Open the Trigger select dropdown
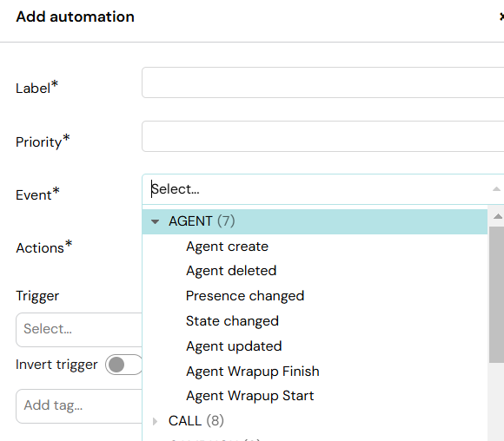The image size is (504, 441). pos(79,330)
